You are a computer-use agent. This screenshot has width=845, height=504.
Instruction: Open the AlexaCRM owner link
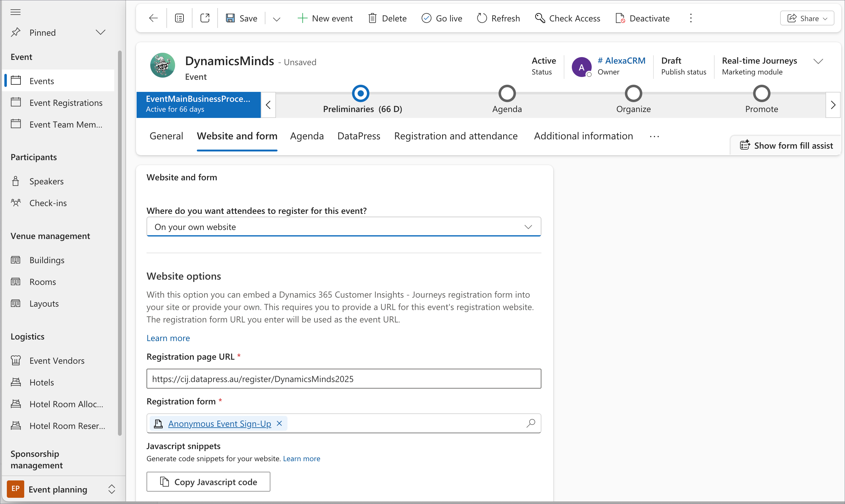621,61
